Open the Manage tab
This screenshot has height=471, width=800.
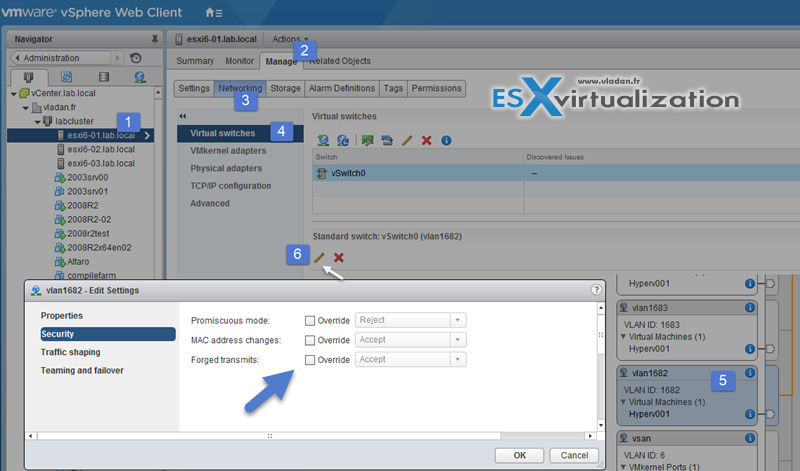tap(281, 61)
